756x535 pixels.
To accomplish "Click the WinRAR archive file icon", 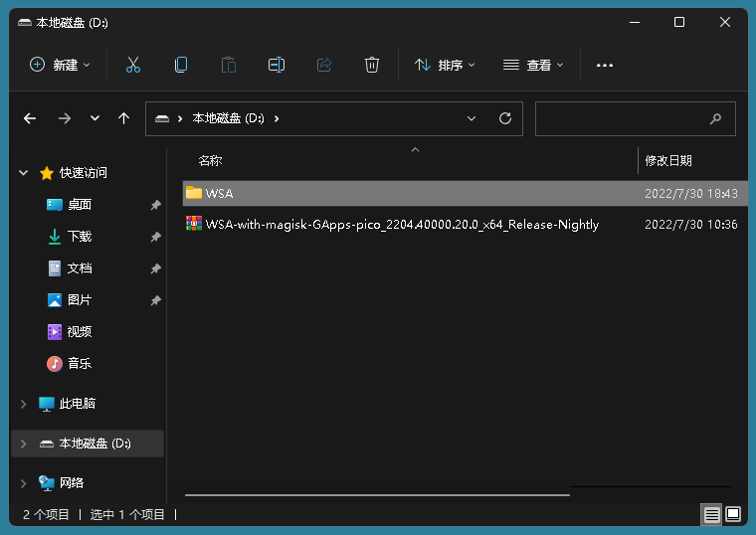I will click(x=194, y=223).
